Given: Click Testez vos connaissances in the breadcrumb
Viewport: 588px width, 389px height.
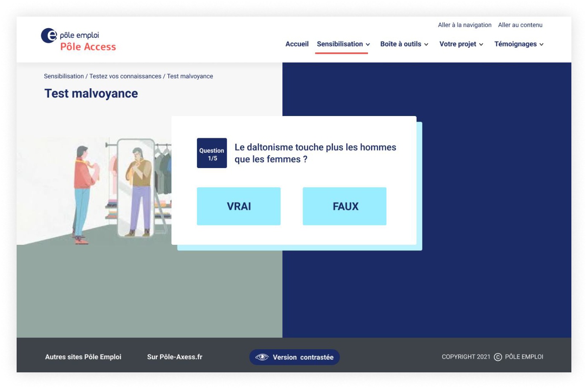Looking at the screenshot, I should (x=125, y=76).
